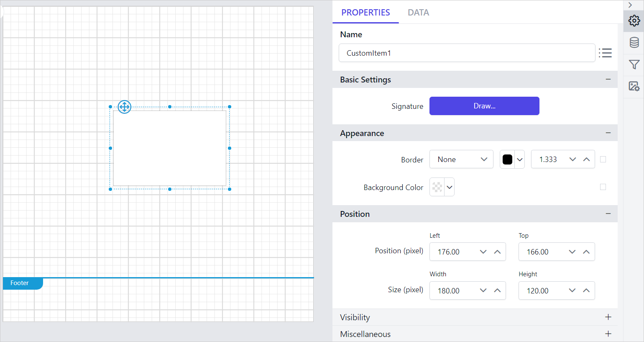
Task: Decrease the Height size value
Action: point(572,291)
